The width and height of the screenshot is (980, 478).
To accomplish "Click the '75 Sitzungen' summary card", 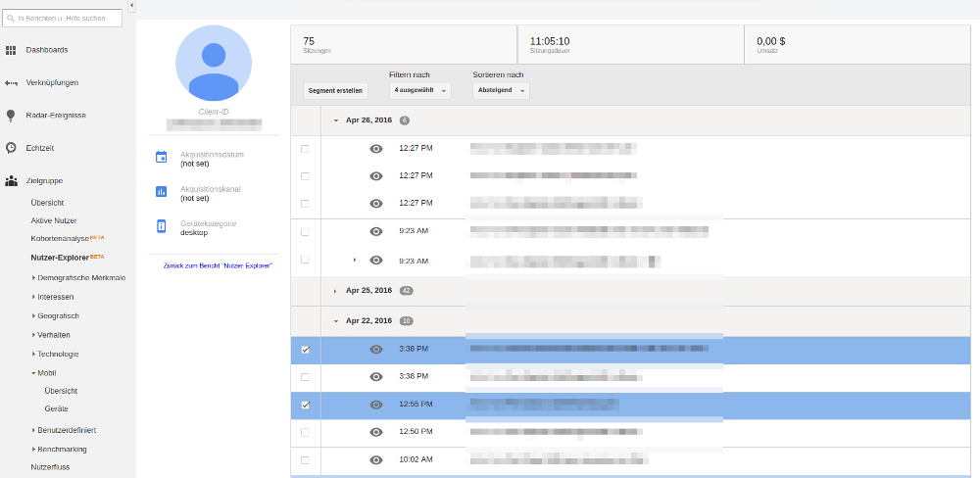I will click(404, 44).
